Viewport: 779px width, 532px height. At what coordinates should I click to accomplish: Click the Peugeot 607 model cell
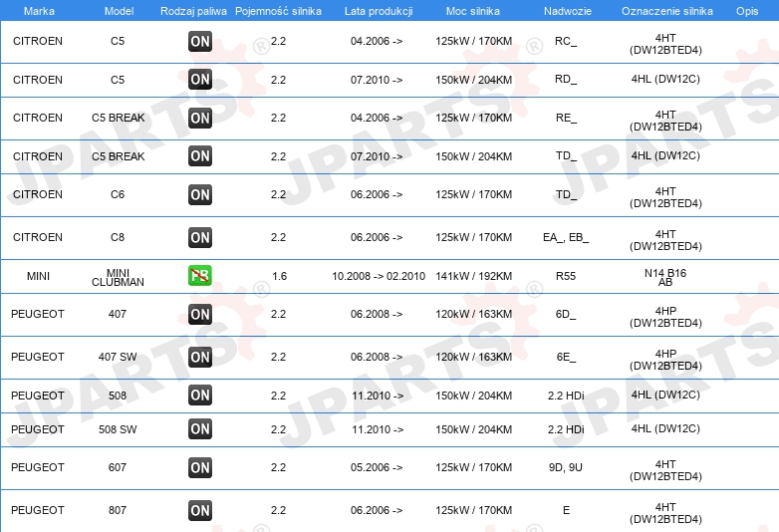tap(118, 467)
